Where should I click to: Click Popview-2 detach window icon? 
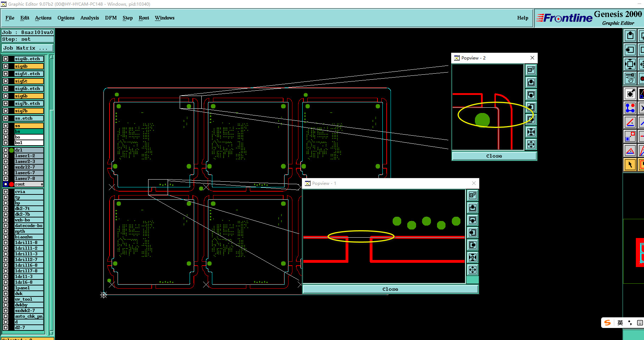click(x=531, y=70)
